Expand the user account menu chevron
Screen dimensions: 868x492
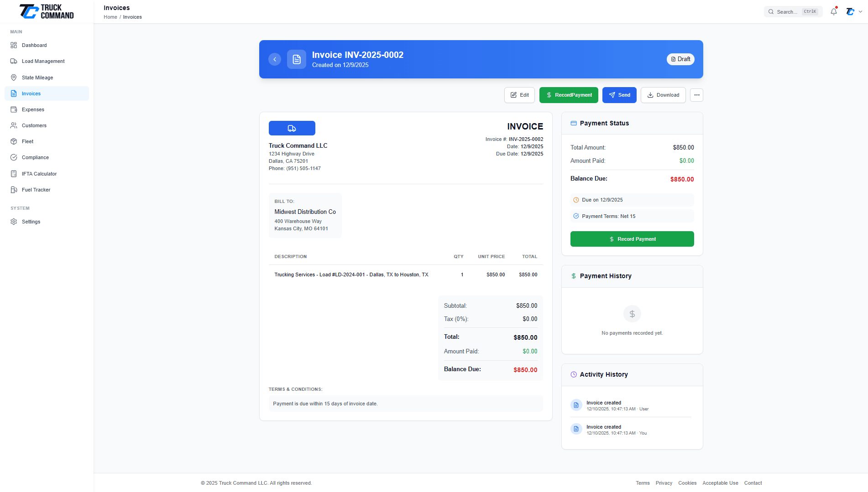[x=860, y=11]
